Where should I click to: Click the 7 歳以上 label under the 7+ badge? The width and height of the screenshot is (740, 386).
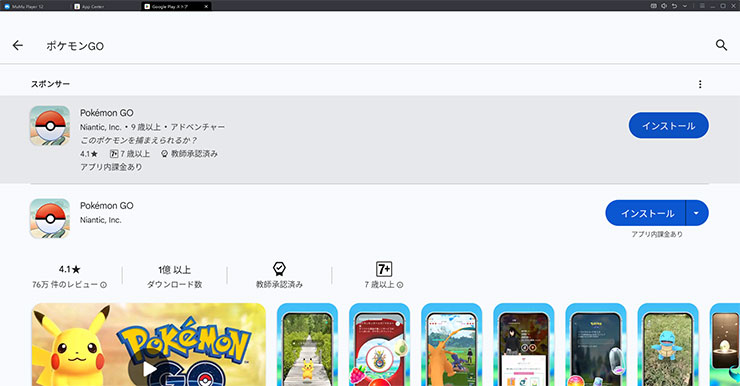pos(379,285)
